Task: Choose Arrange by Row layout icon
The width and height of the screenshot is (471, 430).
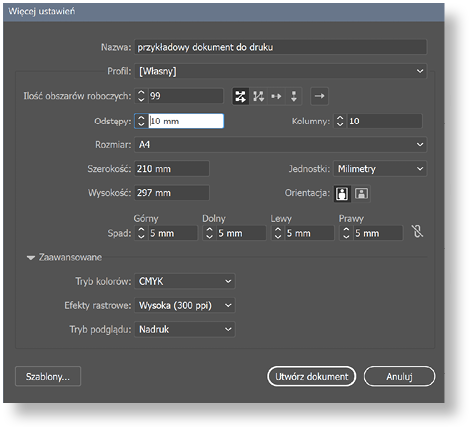Action: 276,96
